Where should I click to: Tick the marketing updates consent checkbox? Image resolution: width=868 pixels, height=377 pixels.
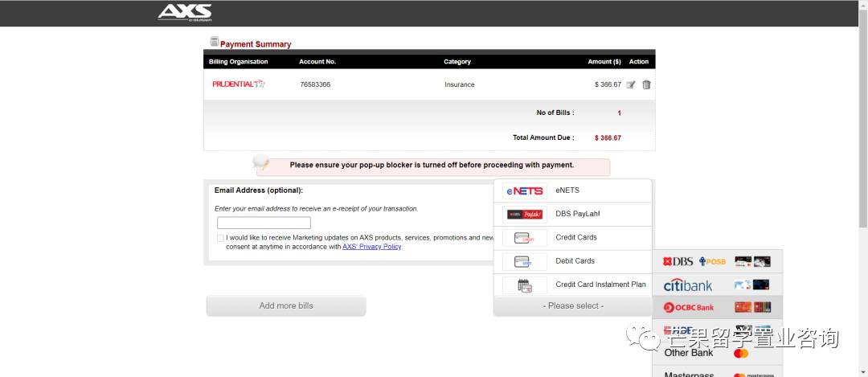[220, 238]
